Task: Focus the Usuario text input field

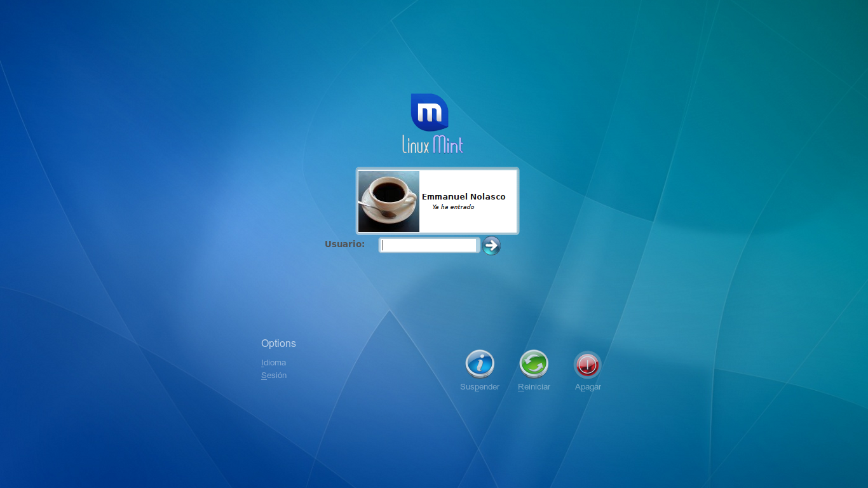Action: pyautogui.click(x=429, y=245)
